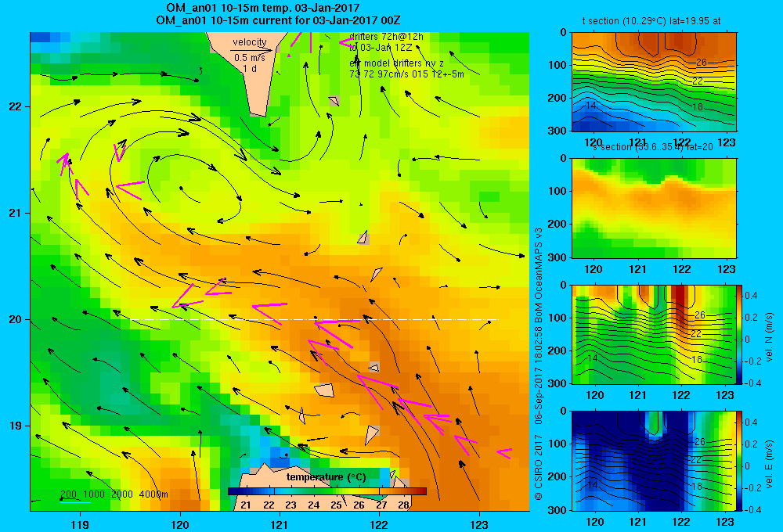The height and width of the screenshot is (532, 783).
Task: Click the 'vel. N (m/s)' axis label
Action: (770, 337)
